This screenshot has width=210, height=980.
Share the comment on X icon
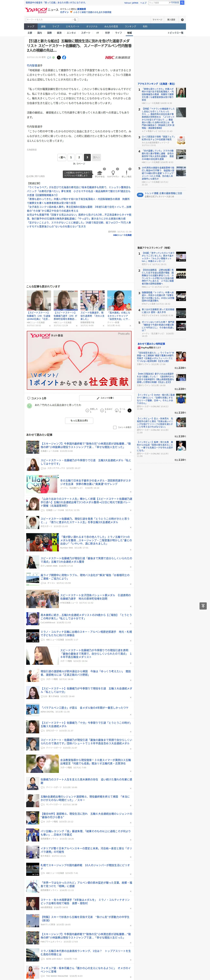(x=129, y=410)
